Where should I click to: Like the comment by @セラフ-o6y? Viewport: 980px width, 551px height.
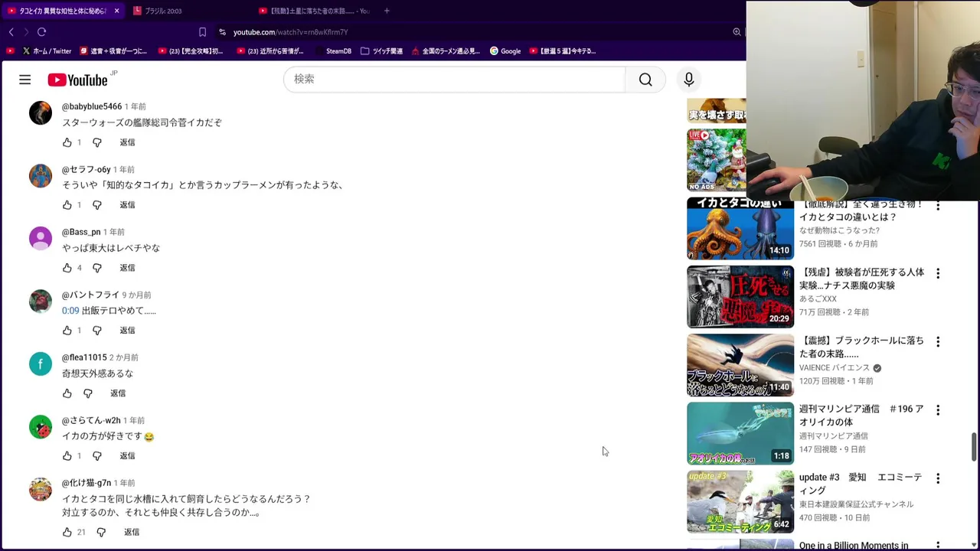point(67,205)
